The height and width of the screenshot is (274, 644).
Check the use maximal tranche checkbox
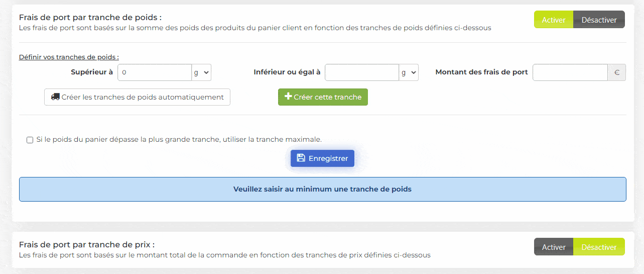point(30,140)
